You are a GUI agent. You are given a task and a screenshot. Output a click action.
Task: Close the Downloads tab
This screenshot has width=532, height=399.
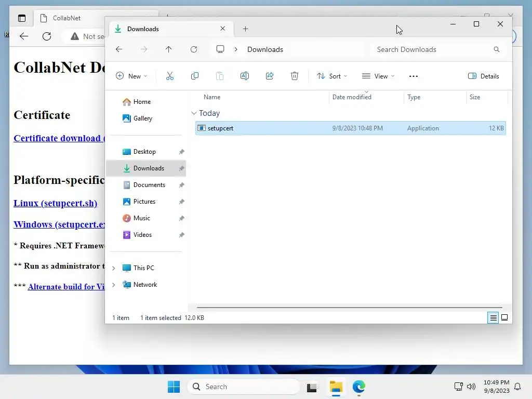pos(222,29)
